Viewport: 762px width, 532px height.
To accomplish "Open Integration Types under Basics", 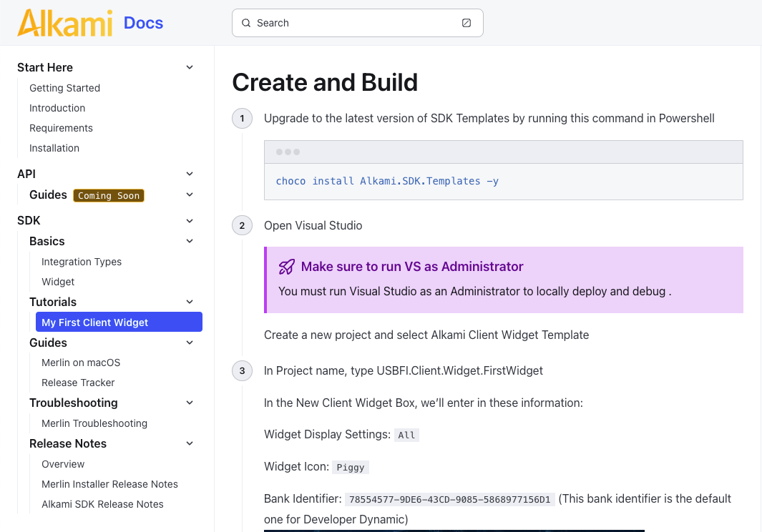I will (82, 262).
